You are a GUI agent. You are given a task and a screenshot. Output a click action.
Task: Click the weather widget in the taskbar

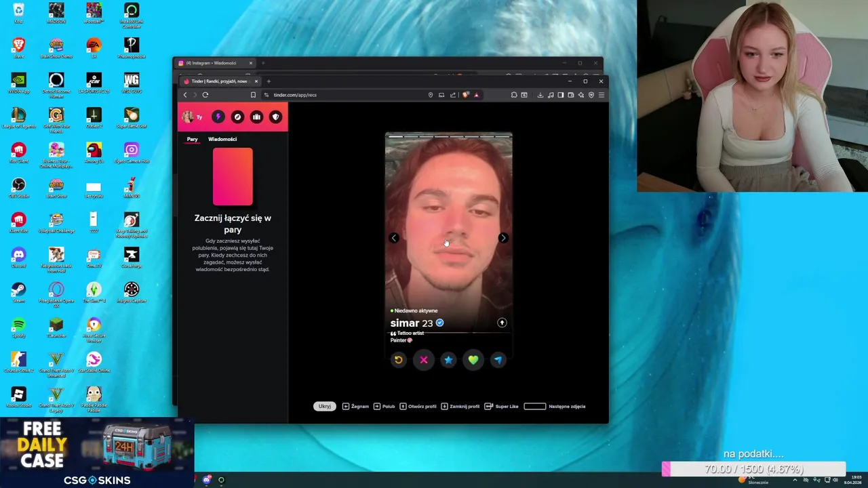[x=753, y=480]
